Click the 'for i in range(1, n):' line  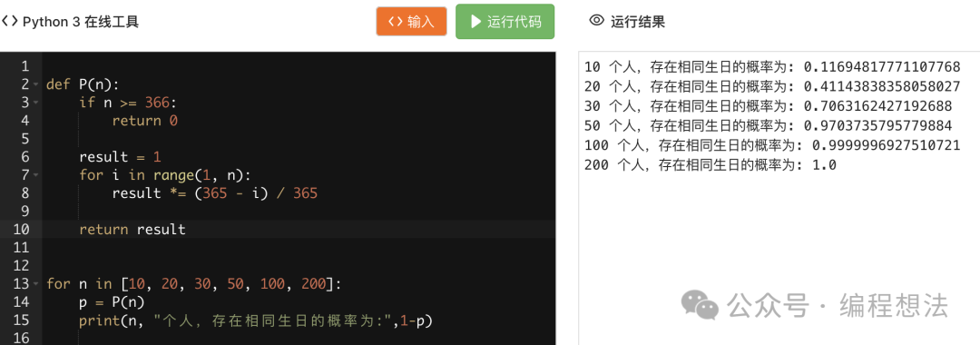pyautogui.click(x=166, y=175)
